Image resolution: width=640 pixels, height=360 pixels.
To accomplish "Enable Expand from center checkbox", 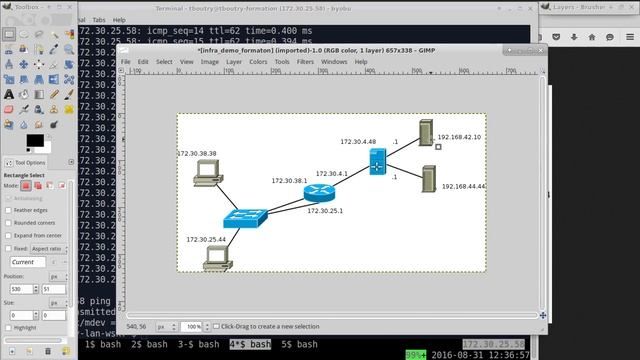I will click(x=8, y=236).
